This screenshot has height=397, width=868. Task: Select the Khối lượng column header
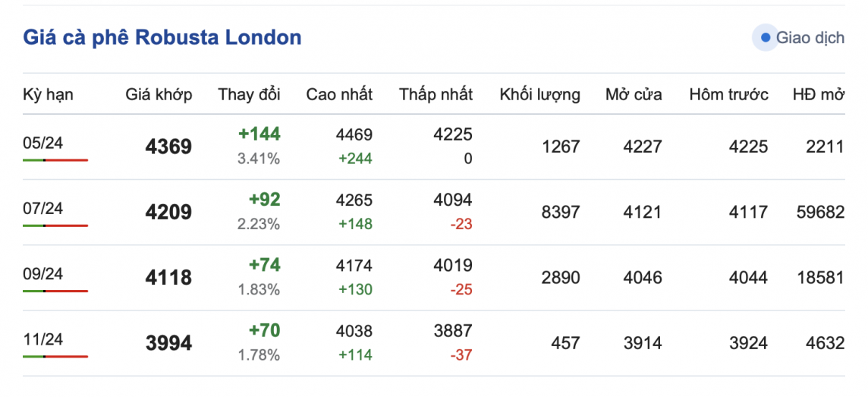click(x=539, y=95)
